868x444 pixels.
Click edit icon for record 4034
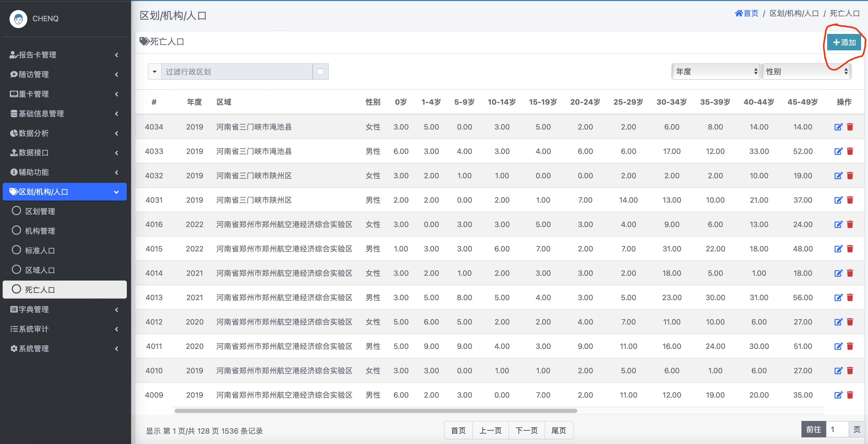[x=838, y=127]
